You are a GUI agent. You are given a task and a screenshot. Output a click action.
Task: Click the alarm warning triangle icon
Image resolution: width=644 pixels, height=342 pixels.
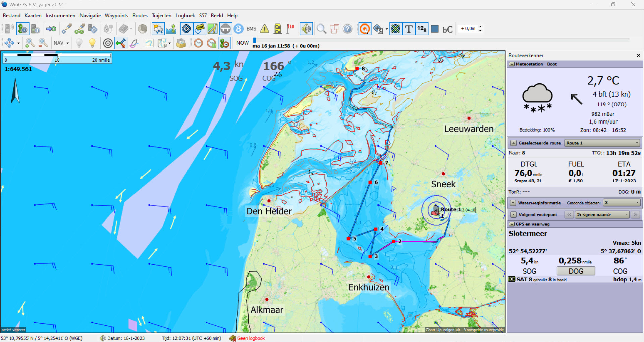click(x=265, y=29)
